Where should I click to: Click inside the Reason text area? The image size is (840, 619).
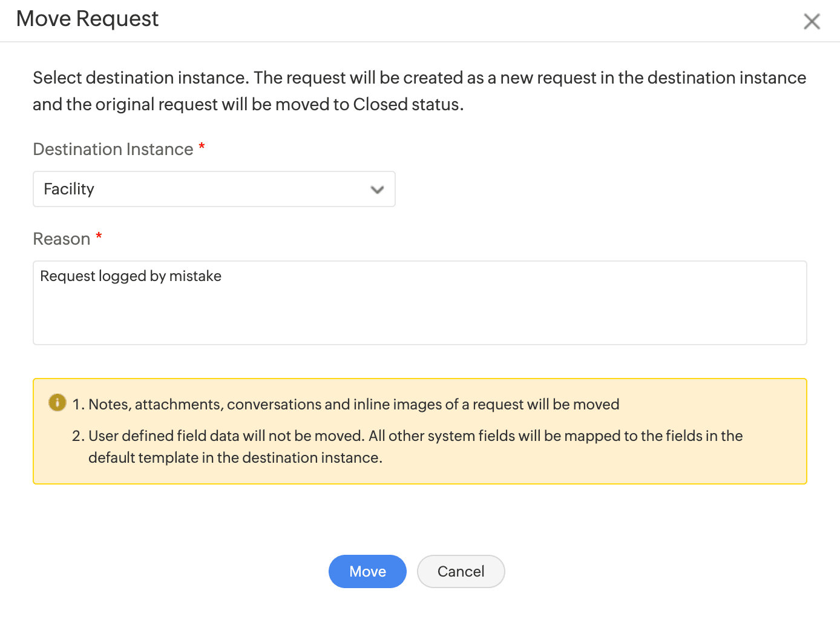[419, 303]
